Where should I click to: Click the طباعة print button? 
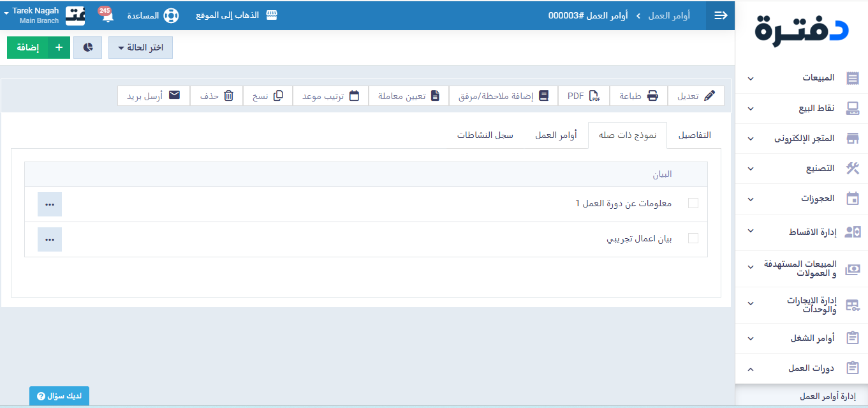638,96
